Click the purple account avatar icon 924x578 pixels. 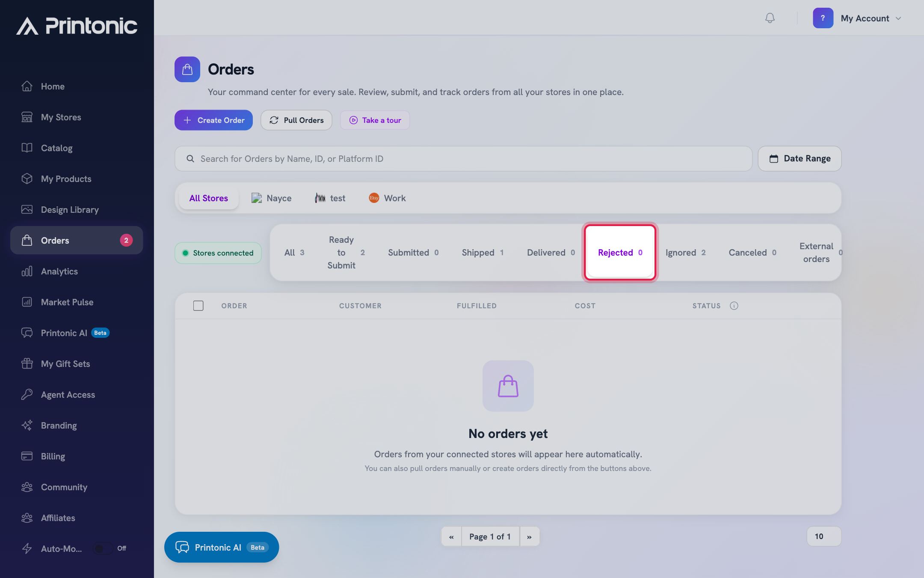823,18
